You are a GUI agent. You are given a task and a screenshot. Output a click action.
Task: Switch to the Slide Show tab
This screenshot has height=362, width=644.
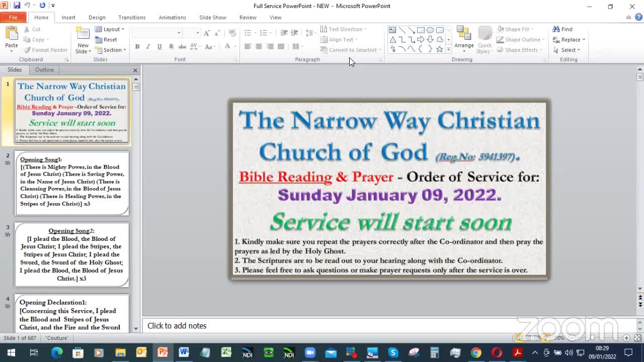213,18
